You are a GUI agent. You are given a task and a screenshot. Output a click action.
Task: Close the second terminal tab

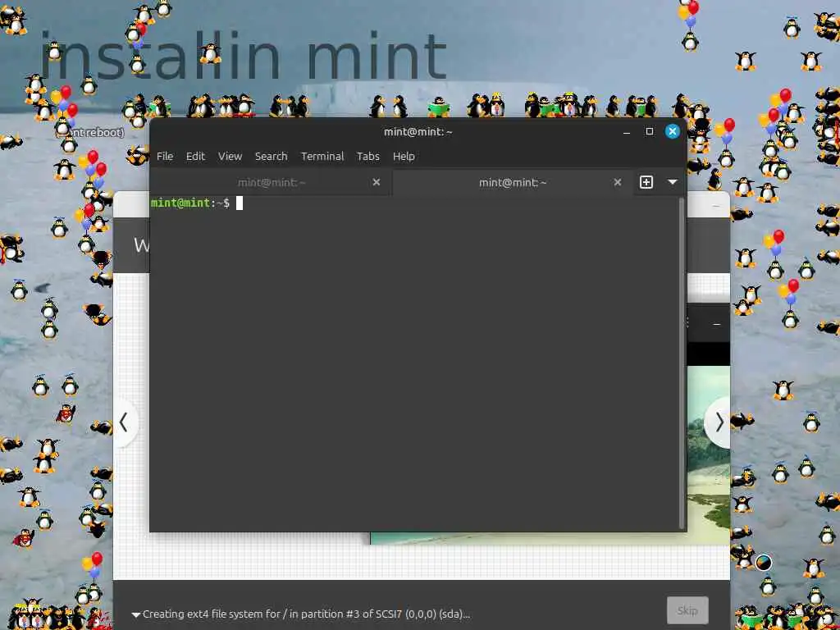tap(617, 182)
